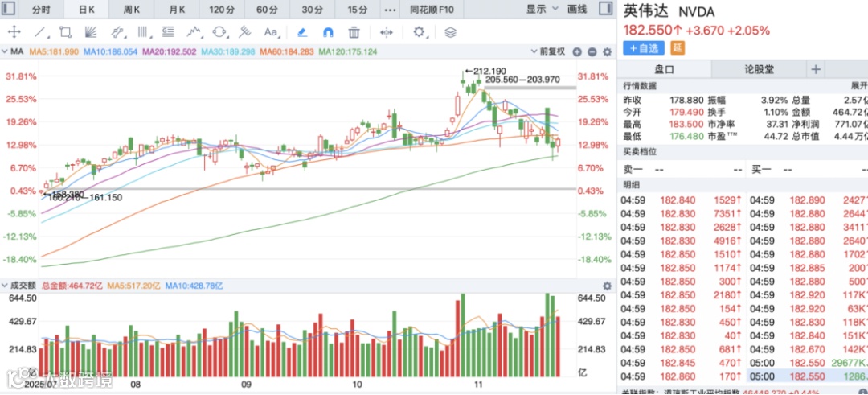The image size is (868, 395).
Task: Switch to 15分 chart period tab
Action: pyautogui.click(x=358, y=10)
